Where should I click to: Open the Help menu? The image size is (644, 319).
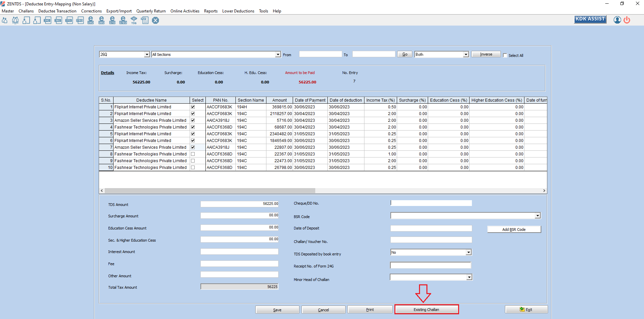[x=277, y=11]
